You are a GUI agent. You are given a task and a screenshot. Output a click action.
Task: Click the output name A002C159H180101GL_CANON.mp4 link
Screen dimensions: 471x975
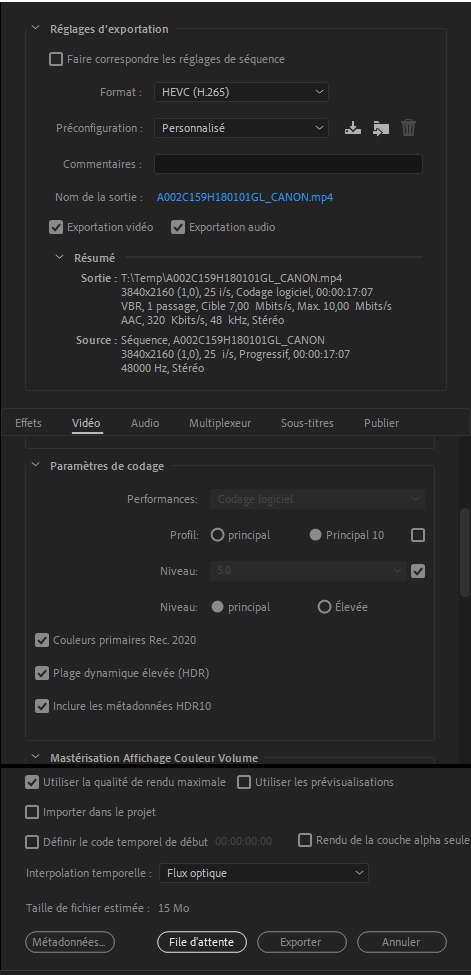click(x=245, y=197)
